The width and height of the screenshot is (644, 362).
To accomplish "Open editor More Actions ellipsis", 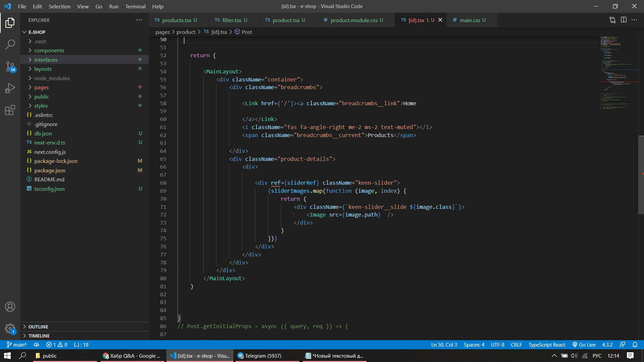I will [x=634, y=20].
